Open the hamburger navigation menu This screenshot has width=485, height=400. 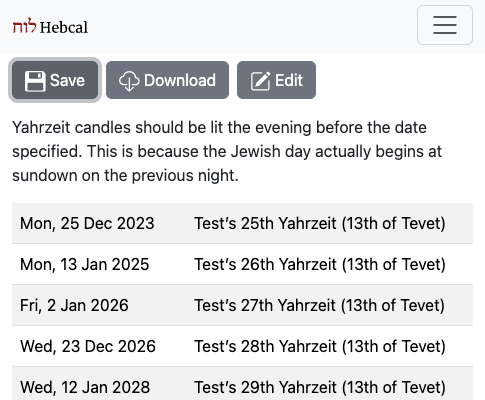445,25
